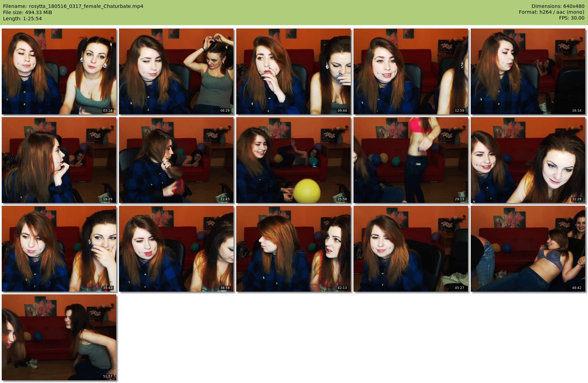Select the frame at 35:43
The width and height of the screenshot is (588, 383).
pos(59,249)
